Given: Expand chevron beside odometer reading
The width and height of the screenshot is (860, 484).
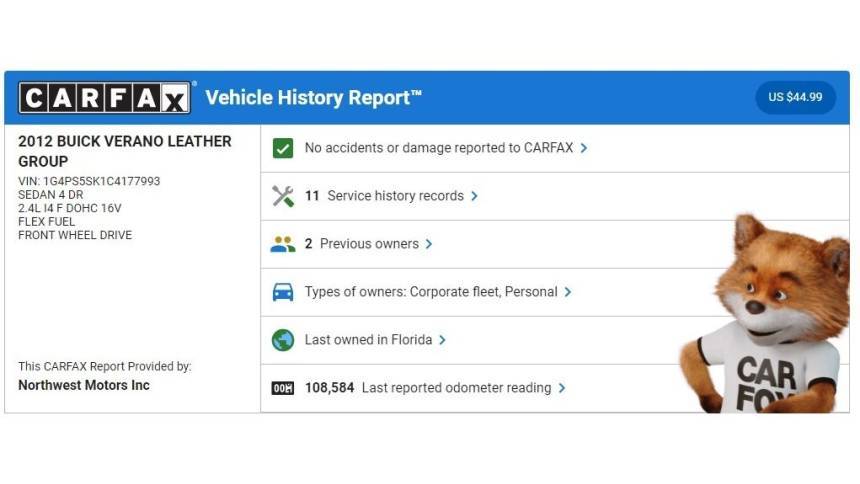Looking at the screenshot, I should click(x=562, y=388).
